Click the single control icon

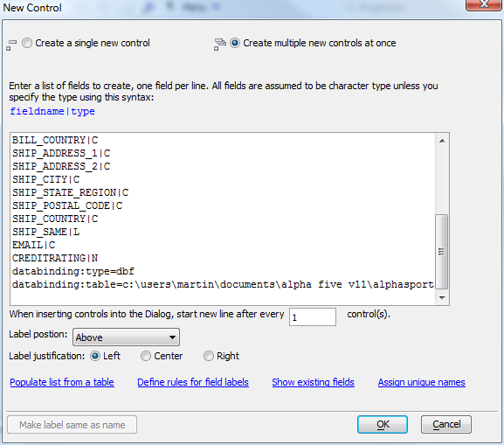pos(11,45)
